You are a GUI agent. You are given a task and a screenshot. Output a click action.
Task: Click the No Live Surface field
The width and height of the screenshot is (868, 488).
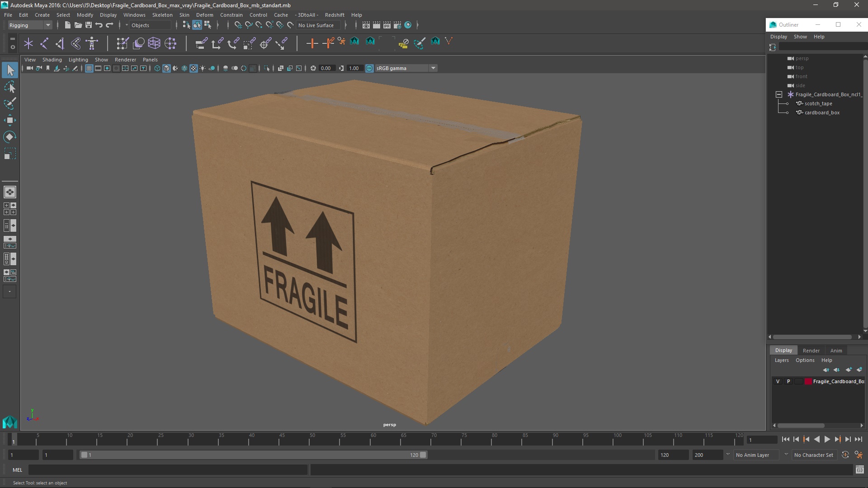[x=319, y=25]
